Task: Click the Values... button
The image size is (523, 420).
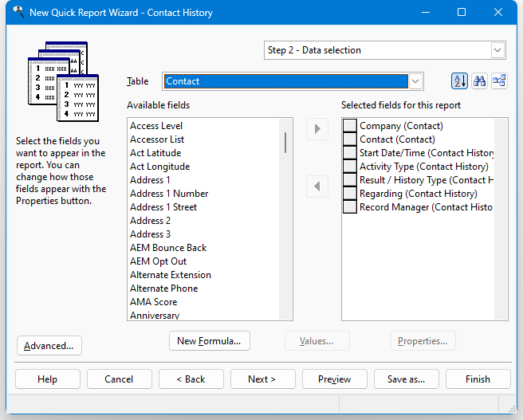Action: tap(317, 341)
